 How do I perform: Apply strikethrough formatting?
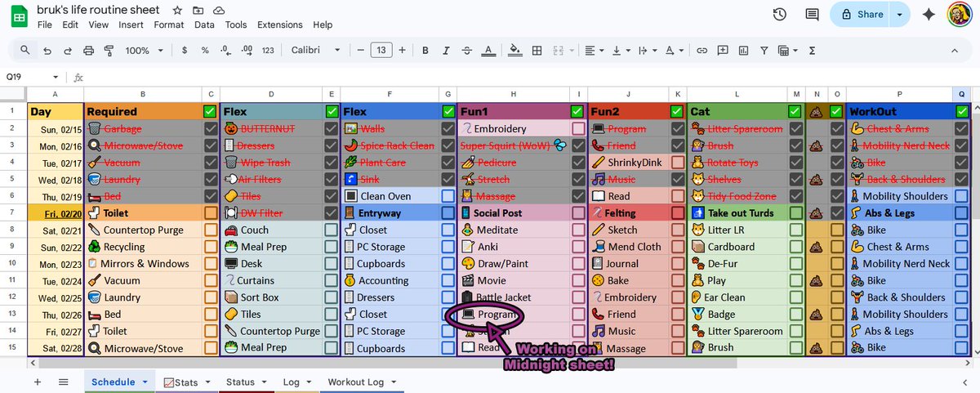466,50
